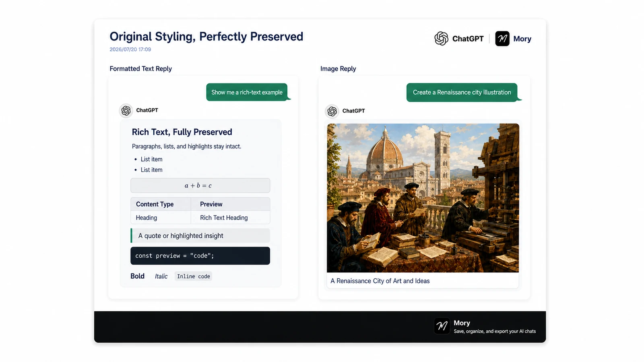Screen dimensions: 644x362
Task: Click 'ChatGPT' sender name in Image Reply
Action: pyautogui.click(x=353, y=111)
